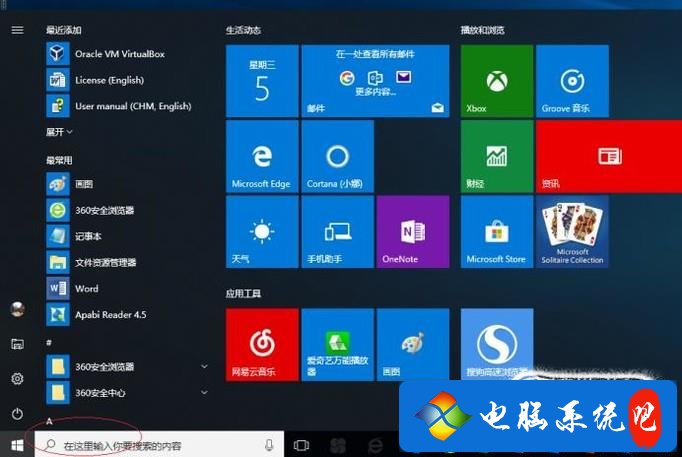Expand the 展开 recently added list
This screenshot has width=682, height=457.
coord(59,132)
